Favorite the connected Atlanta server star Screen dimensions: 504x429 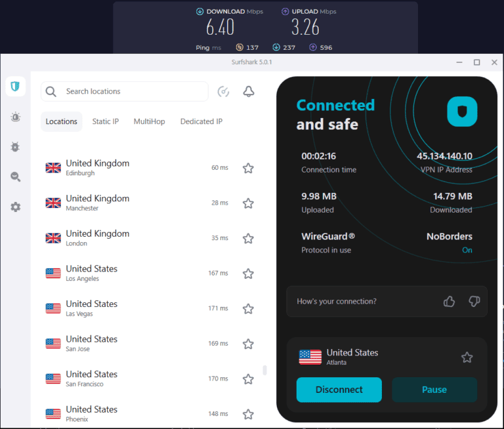point(467,357)
